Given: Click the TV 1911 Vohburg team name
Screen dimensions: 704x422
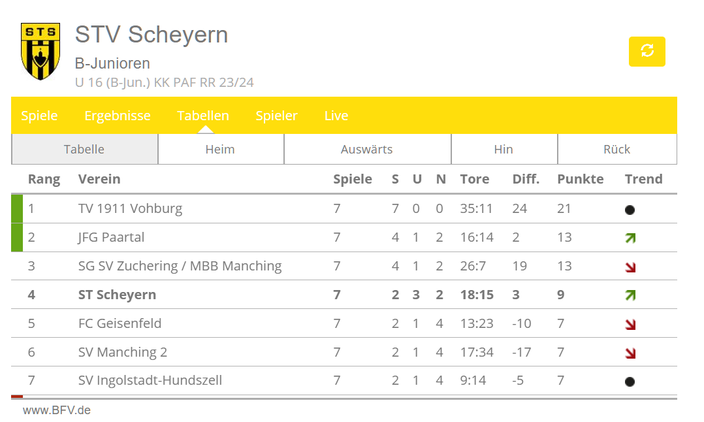Looking at the screenshot, I should point(130,208).
